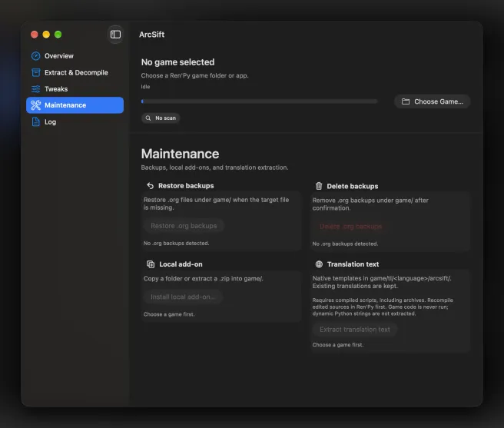Go to Extract & Decompile section
Viewport: 504px width, 428px height.
point(75,72)
